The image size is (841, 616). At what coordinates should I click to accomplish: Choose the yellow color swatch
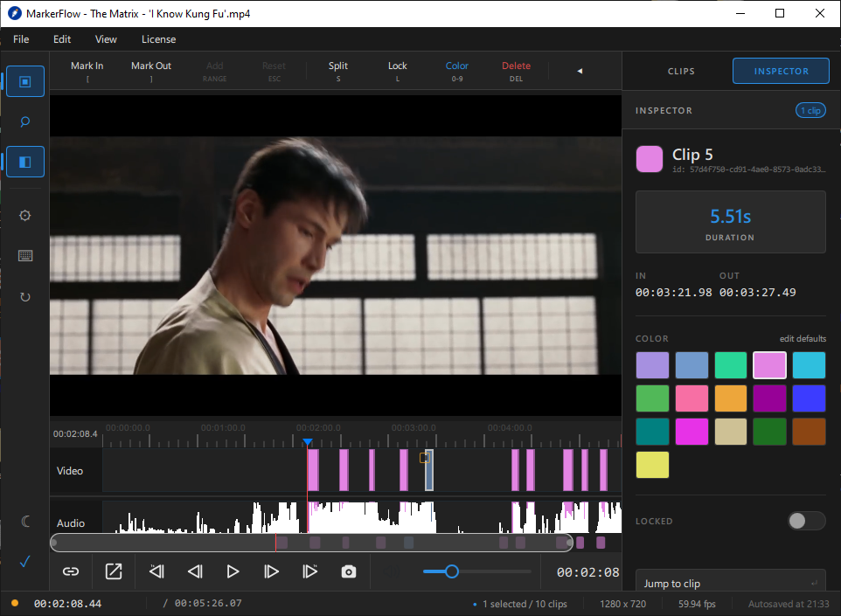[652, 464]
